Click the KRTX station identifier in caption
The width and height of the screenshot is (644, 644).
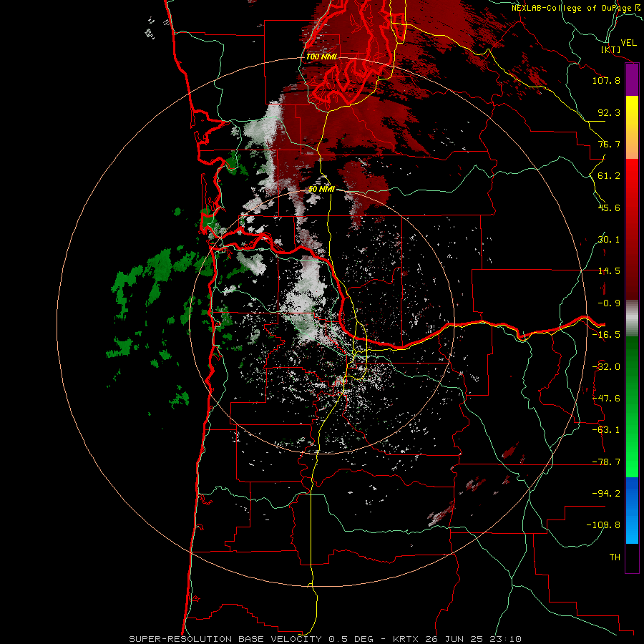[x=406, y=639]
